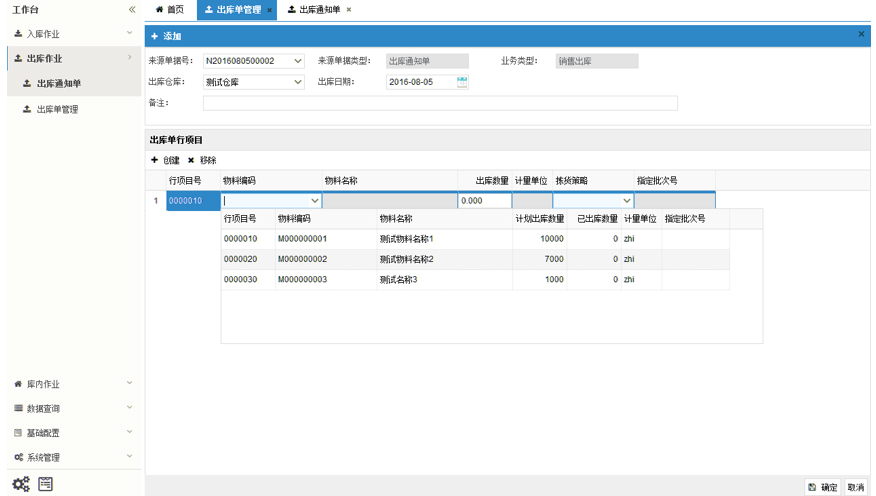Click the 库内作业 home icon
Image resolution: width=876 pixels, height=496 pixels.
18,384
